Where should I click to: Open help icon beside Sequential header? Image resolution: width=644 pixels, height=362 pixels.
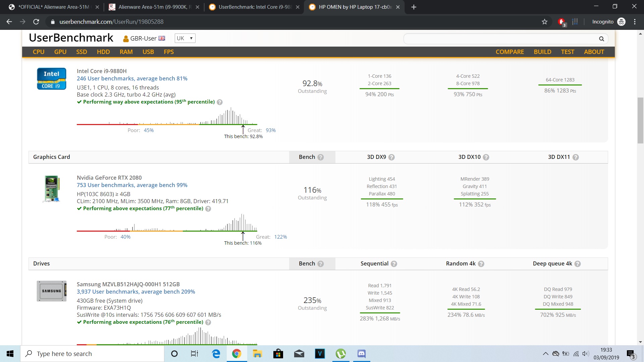pyautogui.click(x=394, y=264)
